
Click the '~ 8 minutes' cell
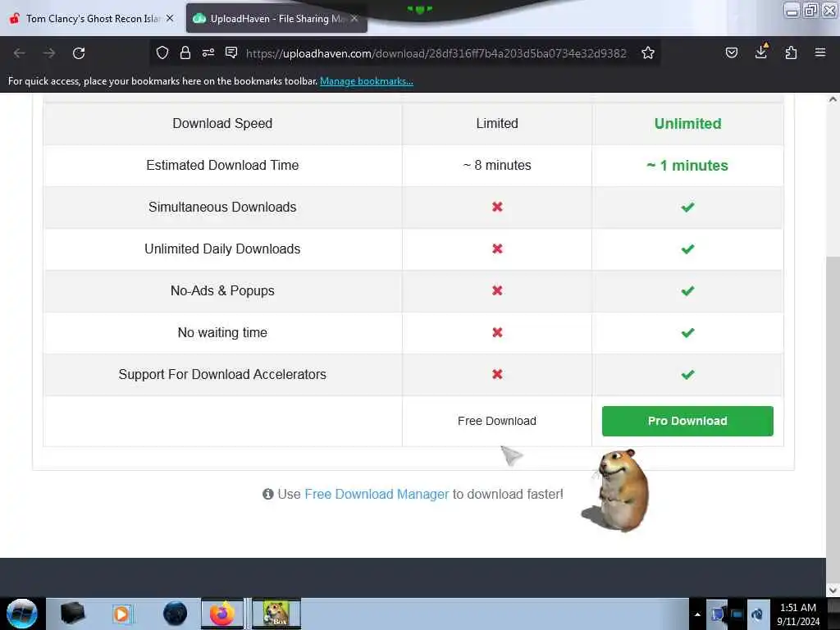tap(496, 166)
